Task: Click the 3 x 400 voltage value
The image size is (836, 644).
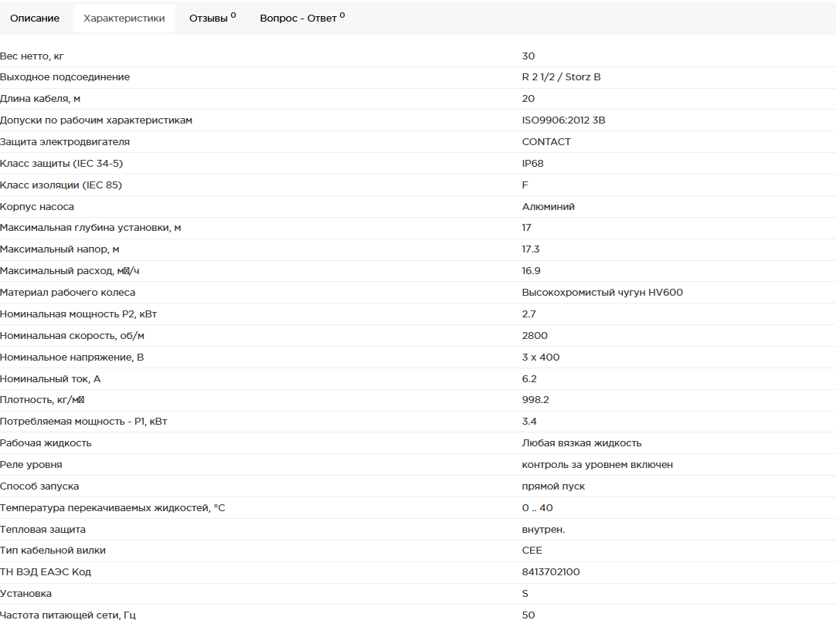Action: coord(541,358)
